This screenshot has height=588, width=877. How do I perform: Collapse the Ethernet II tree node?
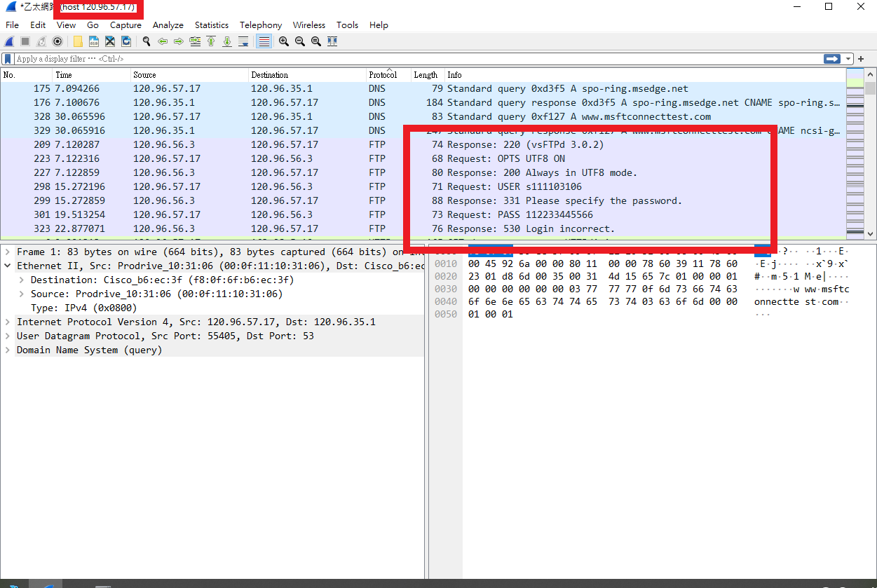pyautogui.click(x=7, y=266)
